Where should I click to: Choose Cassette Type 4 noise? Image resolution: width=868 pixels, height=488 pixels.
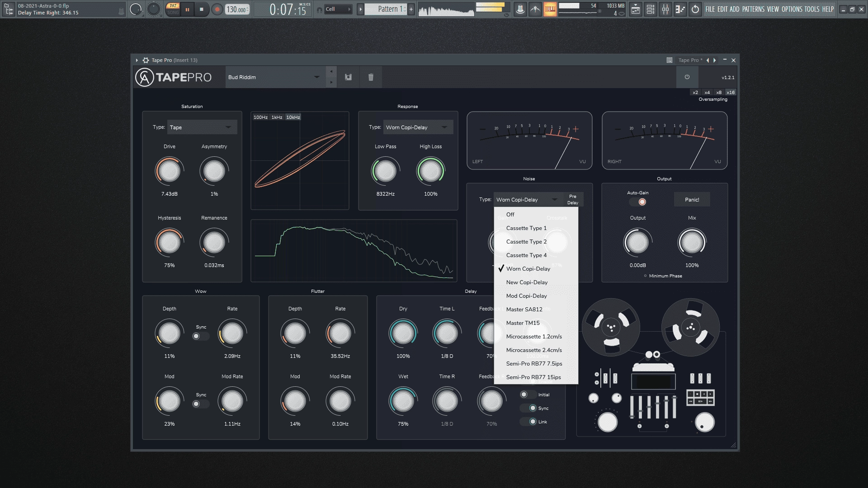coord(536,255)
